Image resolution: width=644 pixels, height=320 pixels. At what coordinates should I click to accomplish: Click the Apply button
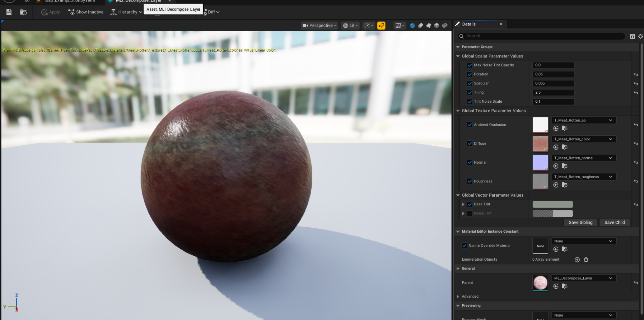pyautogui.click(x=50, y=12)
